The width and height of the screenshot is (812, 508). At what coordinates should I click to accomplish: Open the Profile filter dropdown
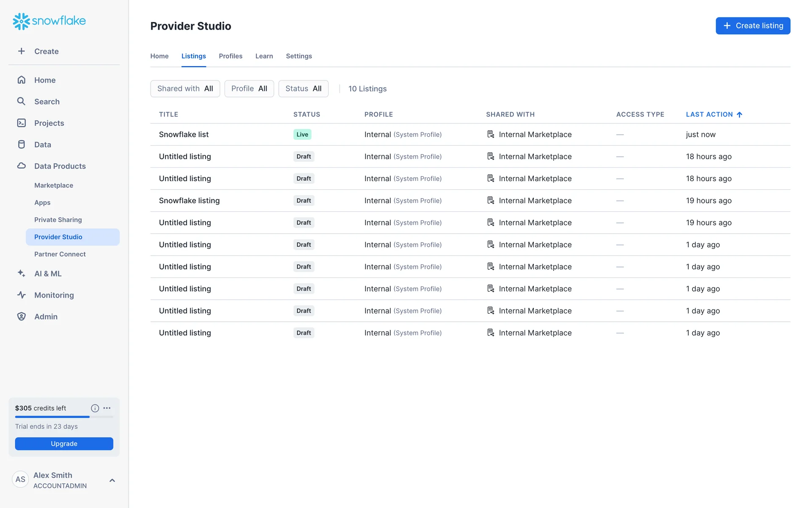pos(249,88)
